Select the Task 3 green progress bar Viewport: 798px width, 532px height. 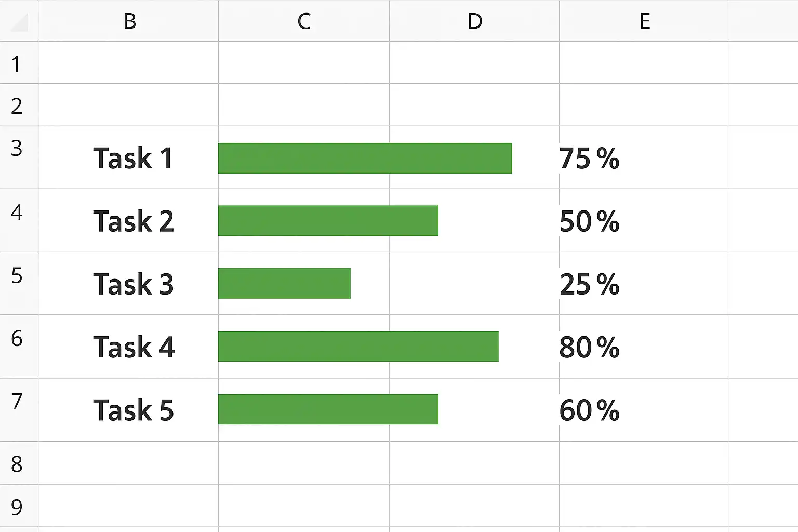pos(284,284)
